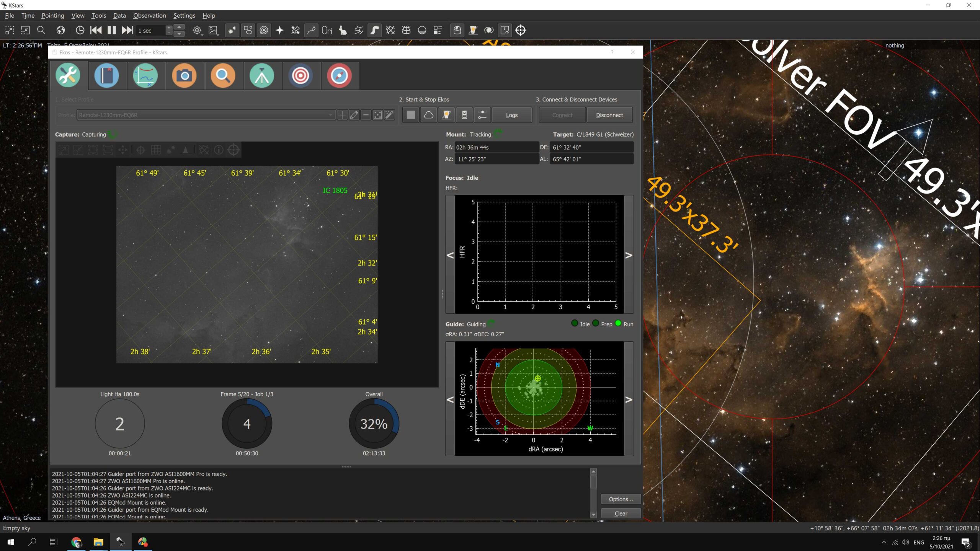Image resolution: width=980 pixels, height=551 pixels.
Task: Click the Find Object magnifier icon
Action: (x=41, y=30)
